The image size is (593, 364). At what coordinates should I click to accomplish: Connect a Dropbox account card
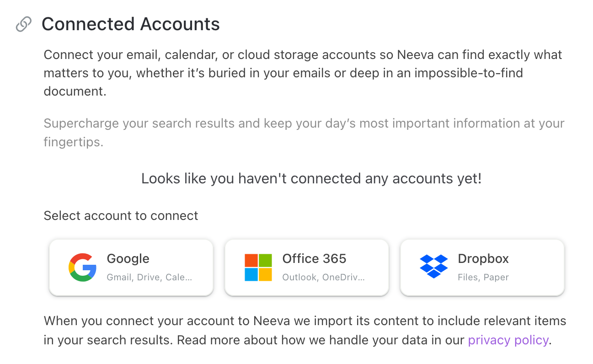pos(482,268)
